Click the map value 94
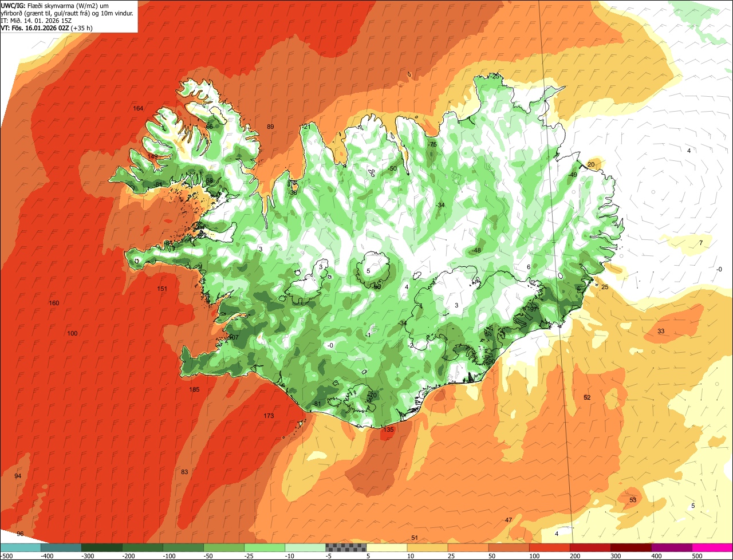 tap(18, 476)
